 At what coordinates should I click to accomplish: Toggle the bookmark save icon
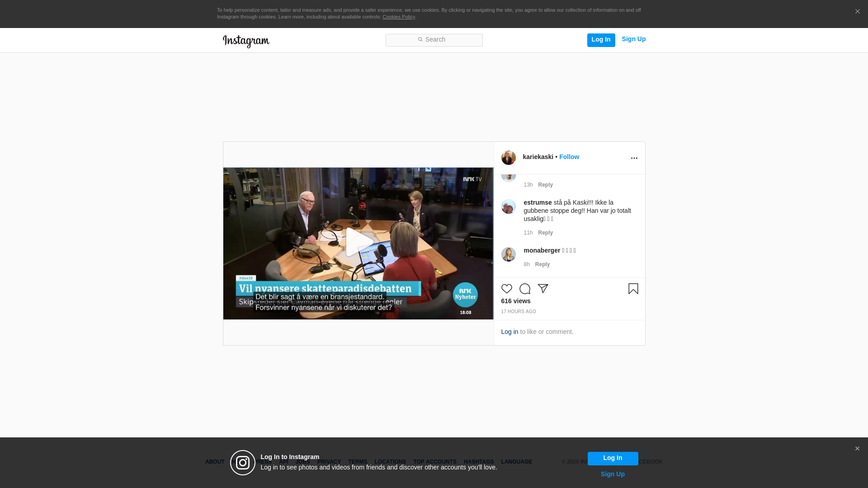pyautogui.click(x=633, y=289)
